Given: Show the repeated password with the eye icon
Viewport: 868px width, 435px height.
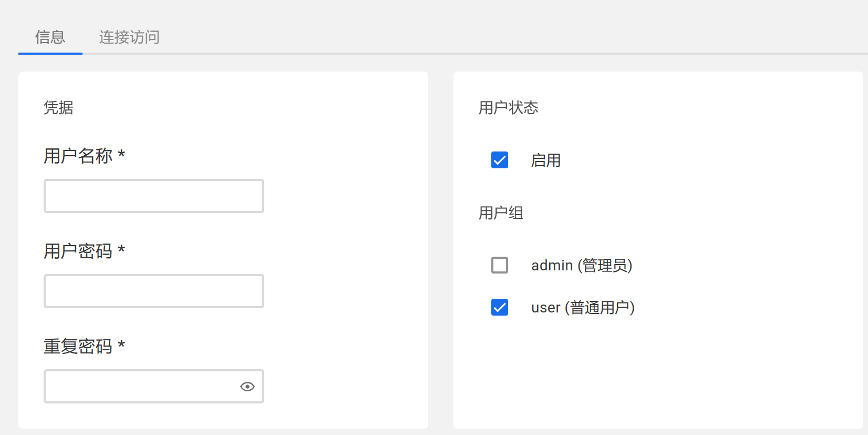Looking at the screenshot, I should pyautogui.click(x=247, y=387).
